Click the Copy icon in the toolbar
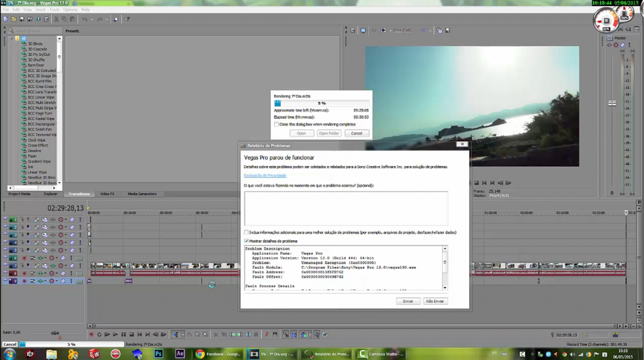The image size is (644, 360). tap(64, 19)
